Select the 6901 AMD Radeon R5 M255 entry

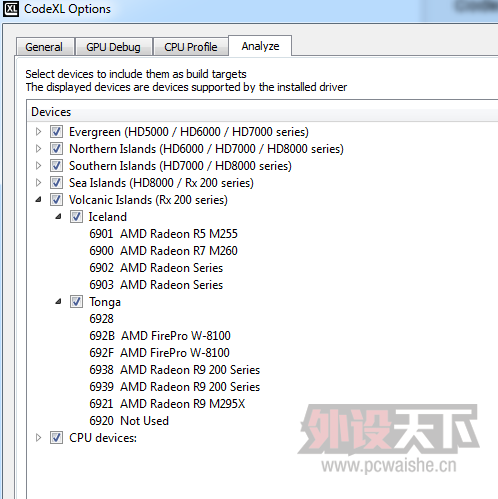(163, 234)
